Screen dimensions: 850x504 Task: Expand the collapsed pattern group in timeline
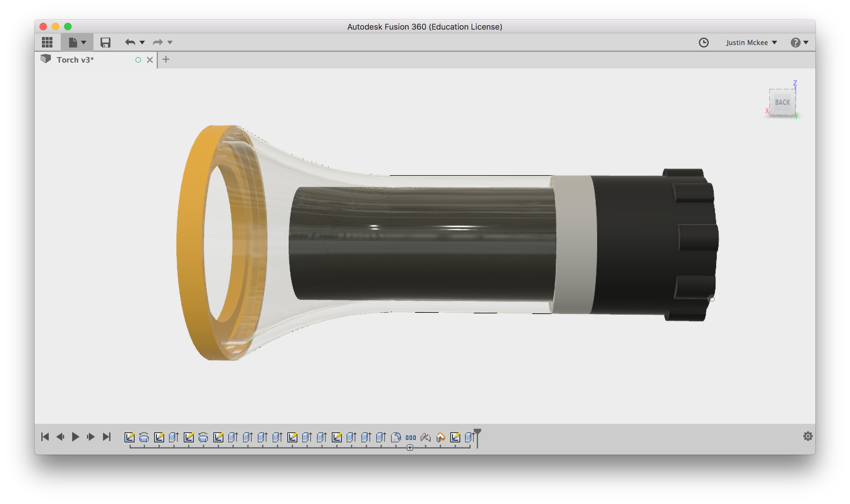410,448
